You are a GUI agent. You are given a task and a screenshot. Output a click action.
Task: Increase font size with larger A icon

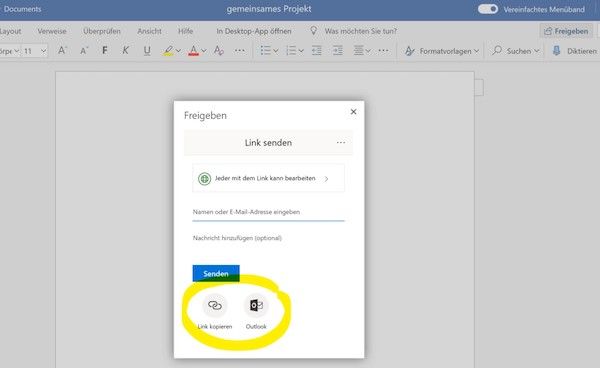click(62, 50)
